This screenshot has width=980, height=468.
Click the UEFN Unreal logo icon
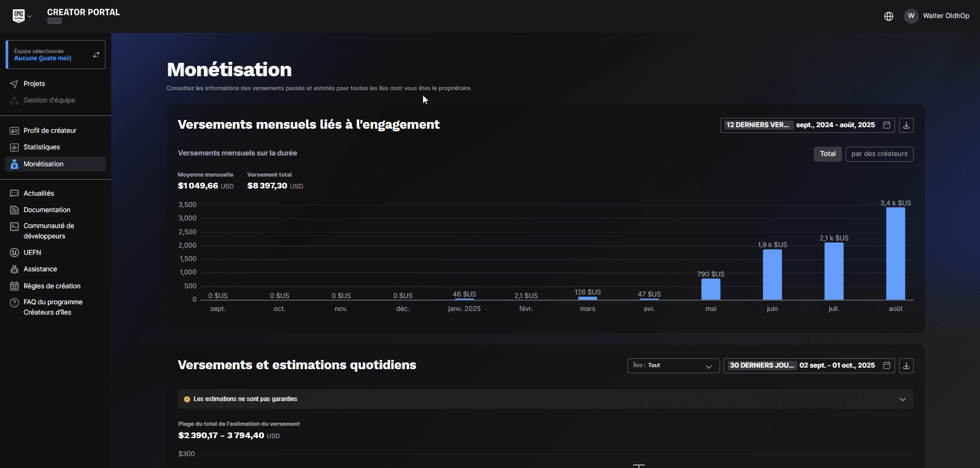[x=14, y=253]
